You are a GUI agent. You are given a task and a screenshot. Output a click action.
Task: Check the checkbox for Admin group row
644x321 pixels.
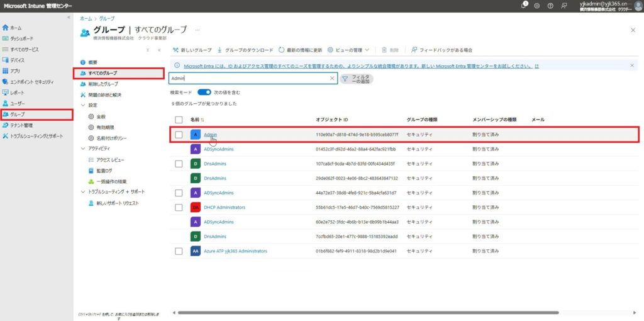[179, 134]
